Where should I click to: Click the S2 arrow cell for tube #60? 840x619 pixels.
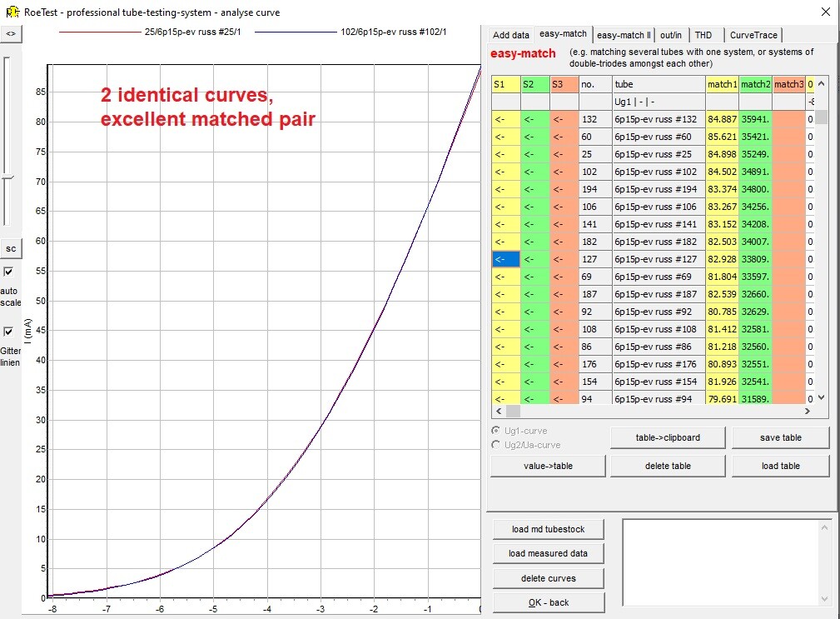point(534,137)
